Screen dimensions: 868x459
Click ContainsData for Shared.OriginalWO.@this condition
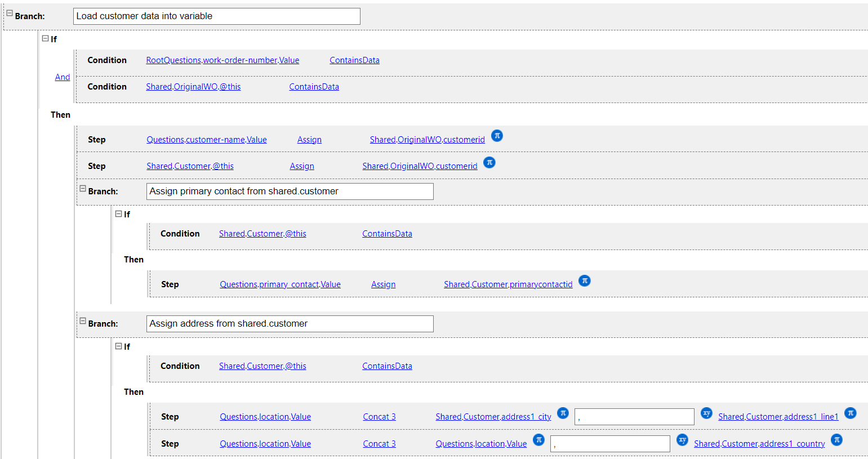click(x=314, y=87)
